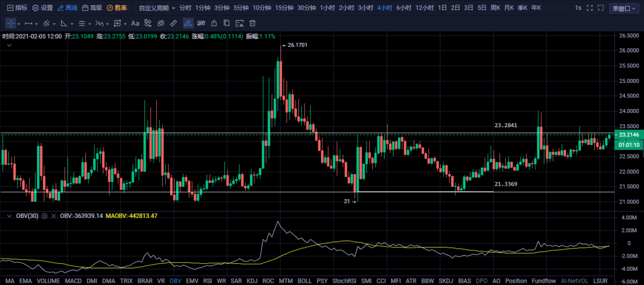Open the 自定义周期 custom period dropdown
644x285 pixels.
click(157, 8)
